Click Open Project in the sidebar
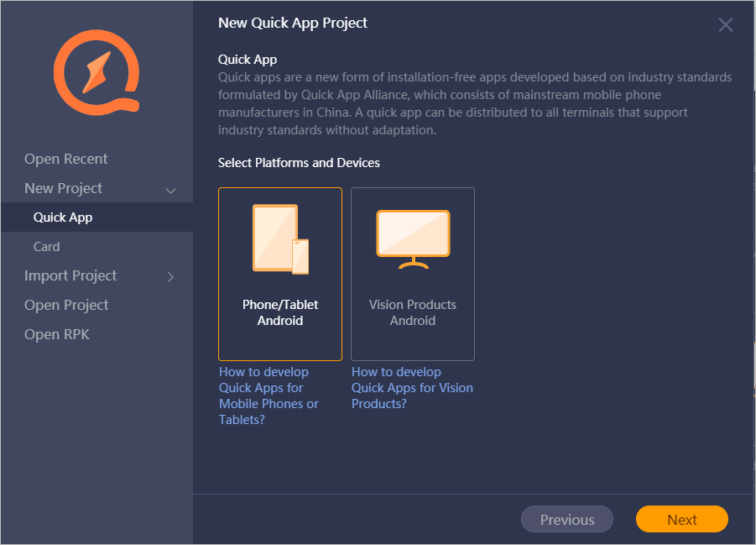Screen dimensions: 756x545 (x=65, y=305)
